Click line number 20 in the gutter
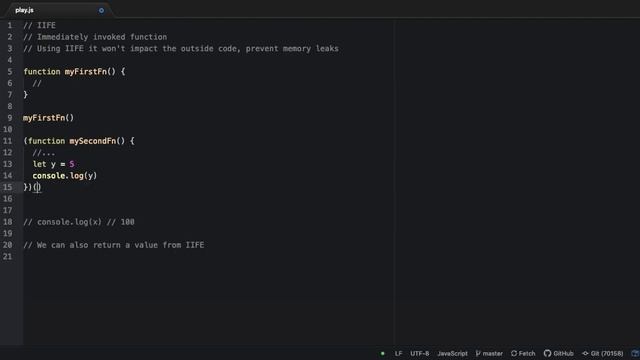The image size is (640, 360). click(8, 245)
